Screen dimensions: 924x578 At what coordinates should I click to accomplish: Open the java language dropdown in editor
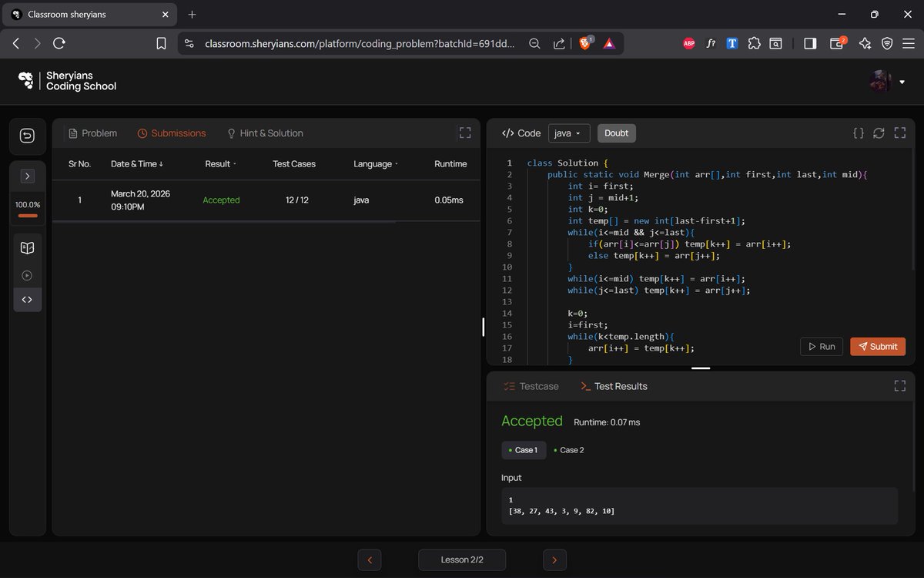[569, 133]
